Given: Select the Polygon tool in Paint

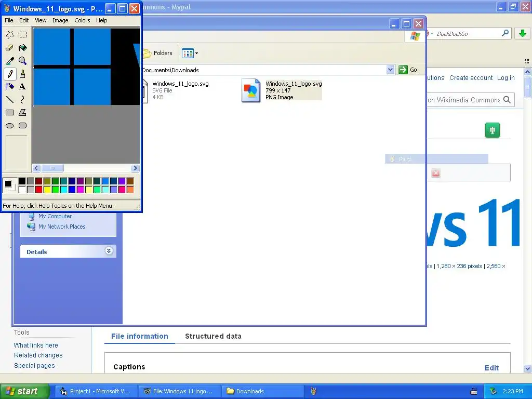Looking at the screenshot, I should coord(23,112).
